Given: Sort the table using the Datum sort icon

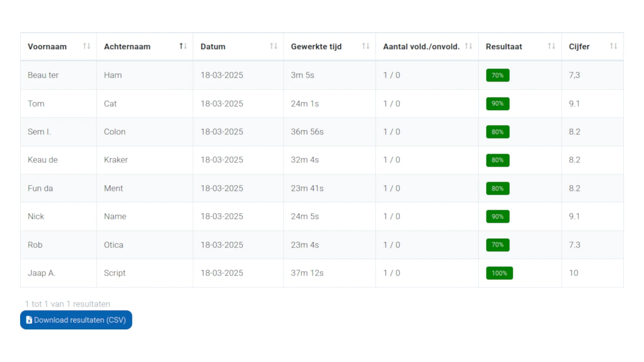Looking at the screenshot, I should coord(273,46).
